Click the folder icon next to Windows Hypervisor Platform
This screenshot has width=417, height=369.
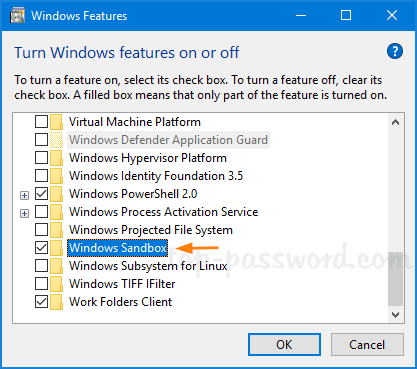[56, 158]
